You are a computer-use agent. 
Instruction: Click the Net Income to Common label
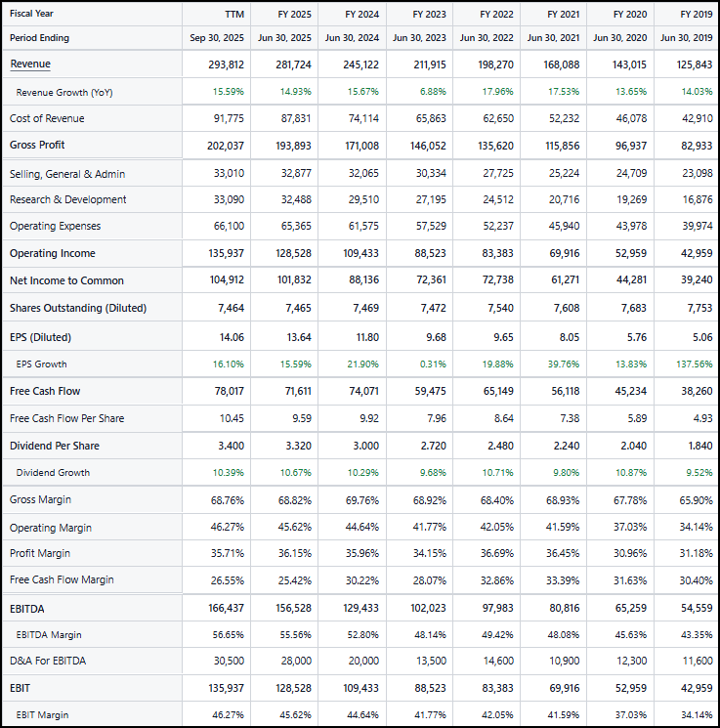coord(66,280)
